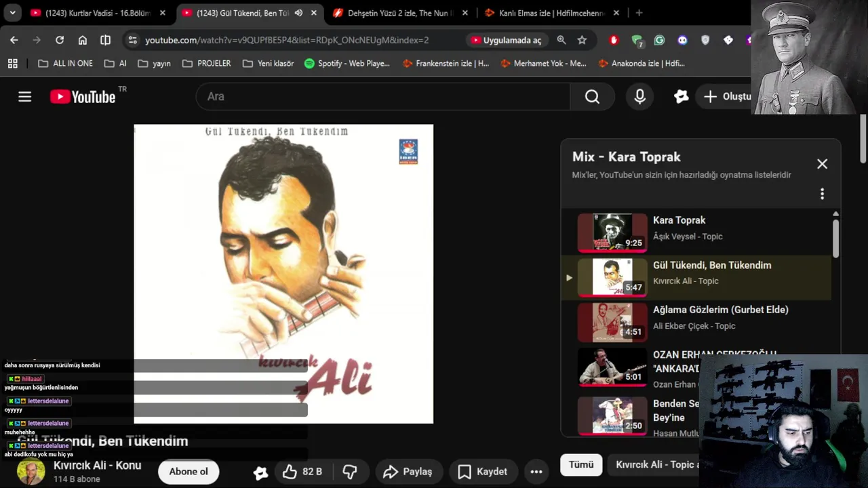Open the zoom magnifier in address bar
Viewport: 868px width, 488px height.
(x=561, y=40)
